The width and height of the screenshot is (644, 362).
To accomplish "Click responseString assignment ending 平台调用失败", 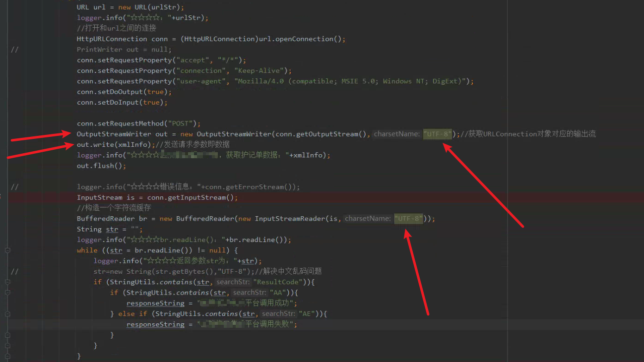I will tap(212, 324).
